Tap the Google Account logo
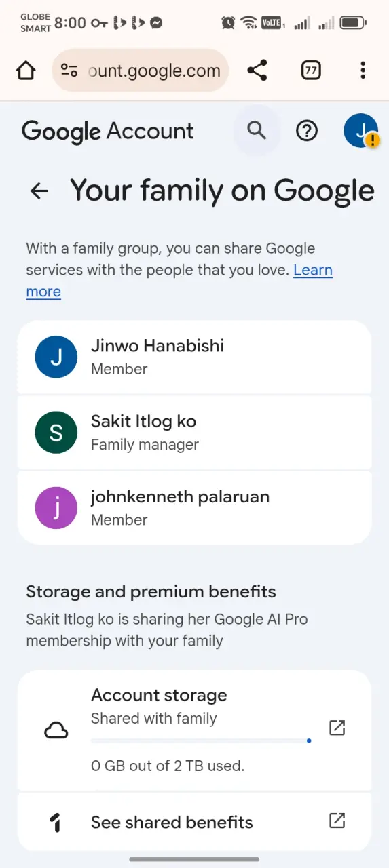This screenshot has width=389, height=868. coord(108,132)
